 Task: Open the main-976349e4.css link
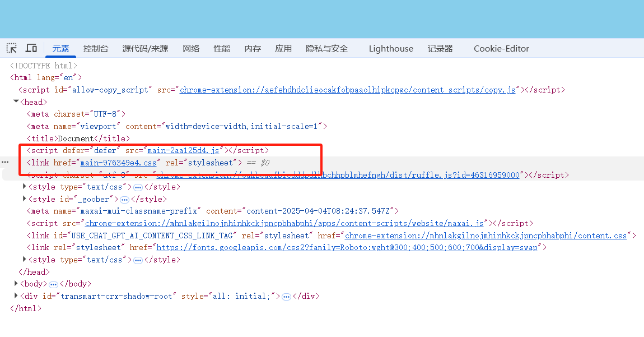[x=118, y=163]
